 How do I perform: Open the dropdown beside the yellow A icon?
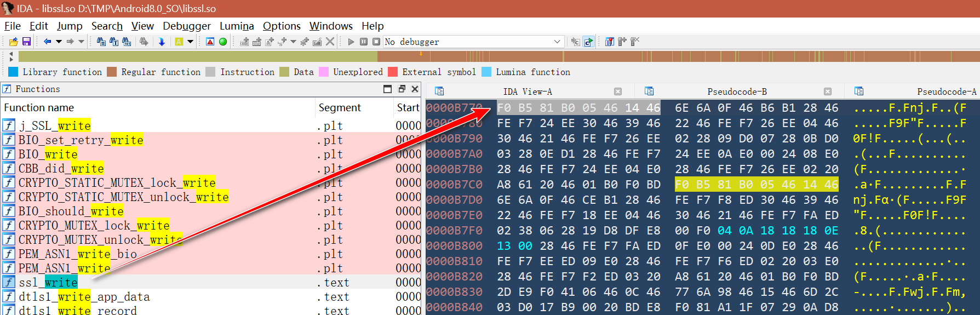click(190, 42)
